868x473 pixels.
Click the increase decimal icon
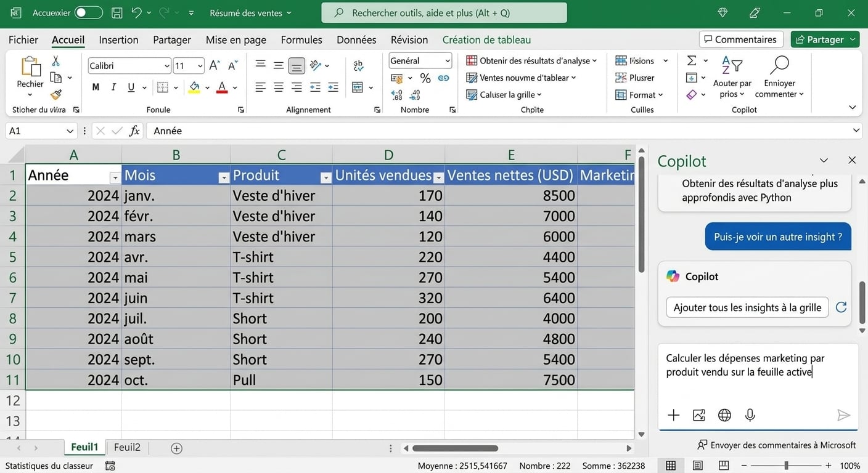pyautogui.click(x=397, y=95)
